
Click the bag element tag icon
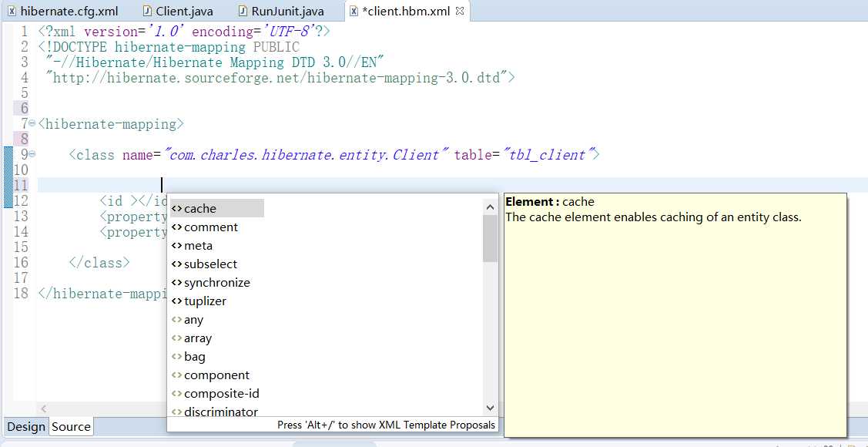[x=176, y=357]
